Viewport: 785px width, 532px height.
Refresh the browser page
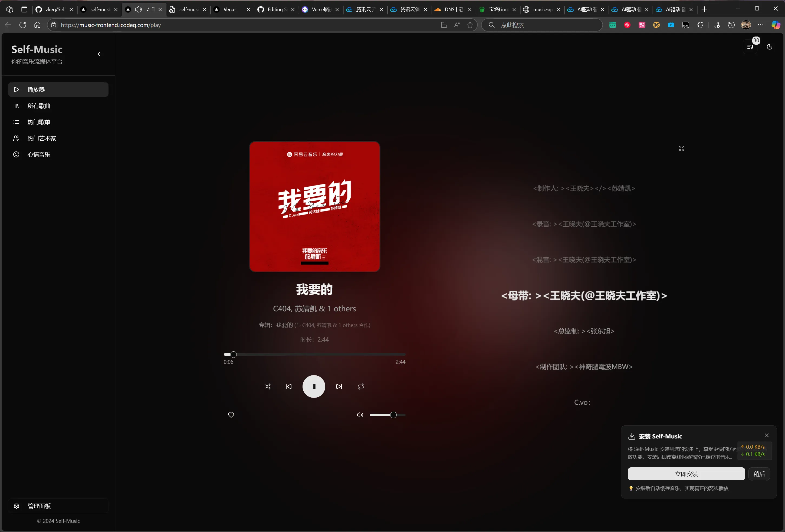click(23, 25)
